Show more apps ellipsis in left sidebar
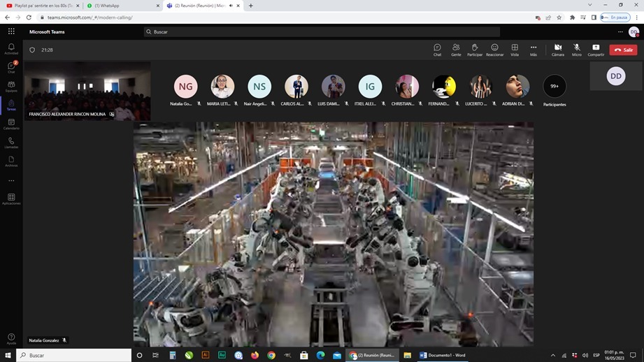 11,180
